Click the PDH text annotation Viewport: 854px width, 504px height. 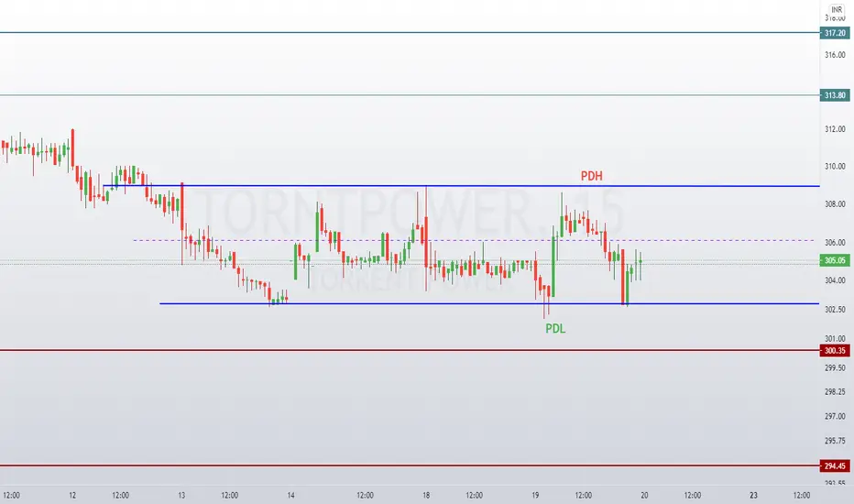(592, 176)
